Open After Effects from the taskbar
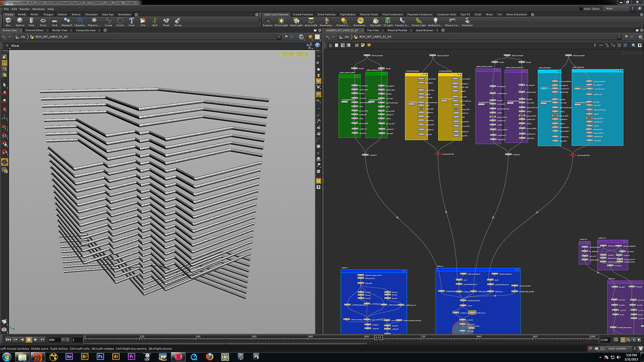The width and height of the screenshot is (644, 362). pyautogui.click(x=69, y=356)
